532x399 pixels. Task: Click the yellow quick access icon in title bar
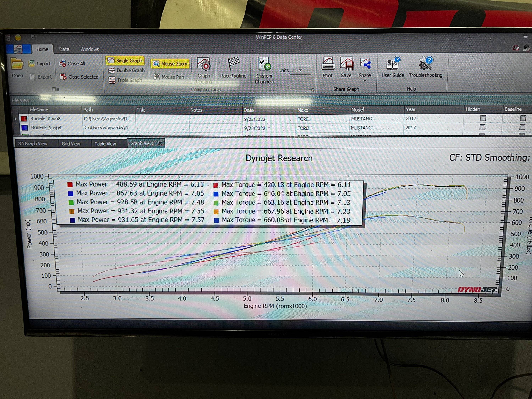click(18, 38)
